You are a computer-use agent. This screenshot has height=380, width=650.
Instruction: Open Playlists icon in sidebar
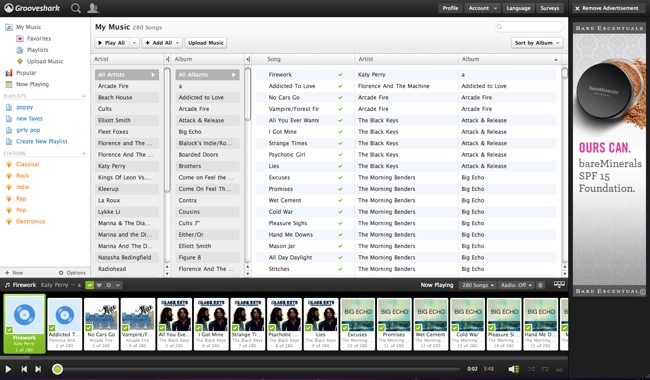(x=19, y=50)
